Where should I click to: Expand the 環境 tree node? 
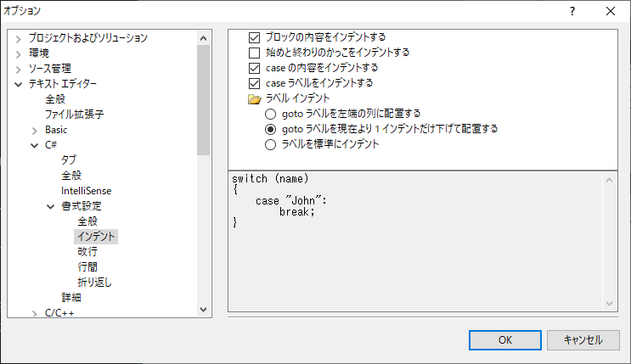coord(19,53)
